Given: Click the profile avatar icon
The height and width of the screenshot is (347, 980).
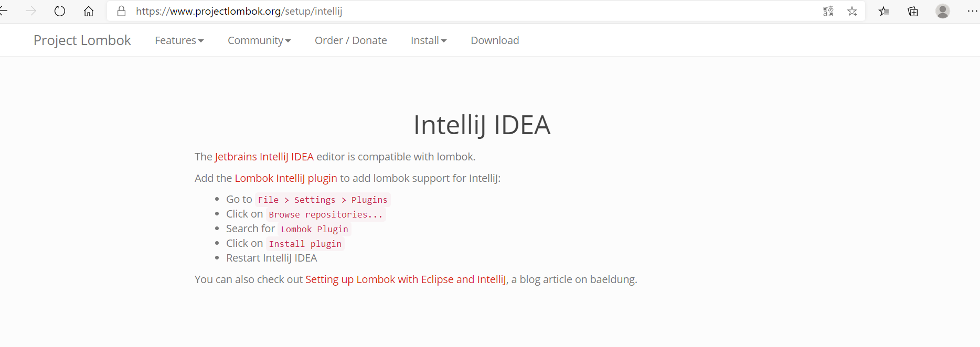Looking at the screenshot, I should (943, 11).
